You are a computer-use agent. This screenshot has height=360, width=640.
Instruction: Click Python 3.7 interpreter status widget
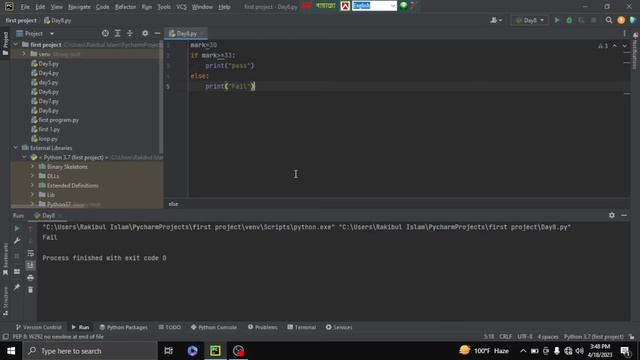pos(593,337)
